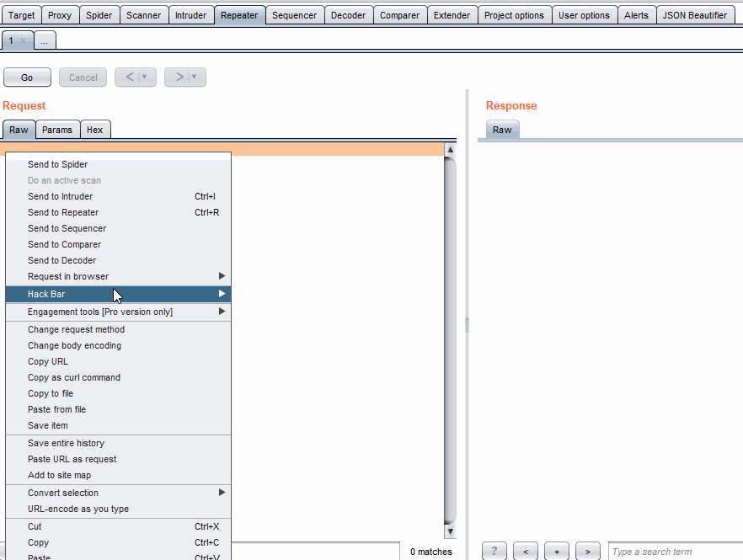743x560 pixels.
Task: Click the response search next match button
Action: tap(587, 552)
